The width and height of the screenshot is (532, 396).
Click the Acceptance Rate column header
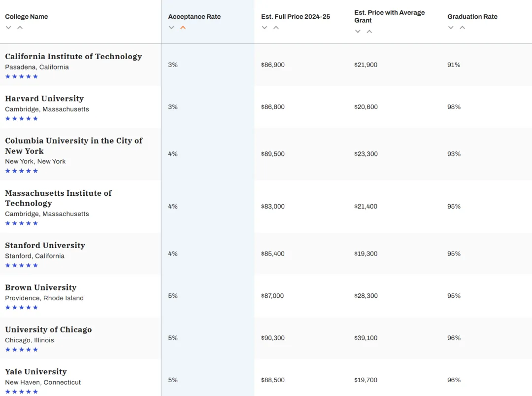point(195,17)
